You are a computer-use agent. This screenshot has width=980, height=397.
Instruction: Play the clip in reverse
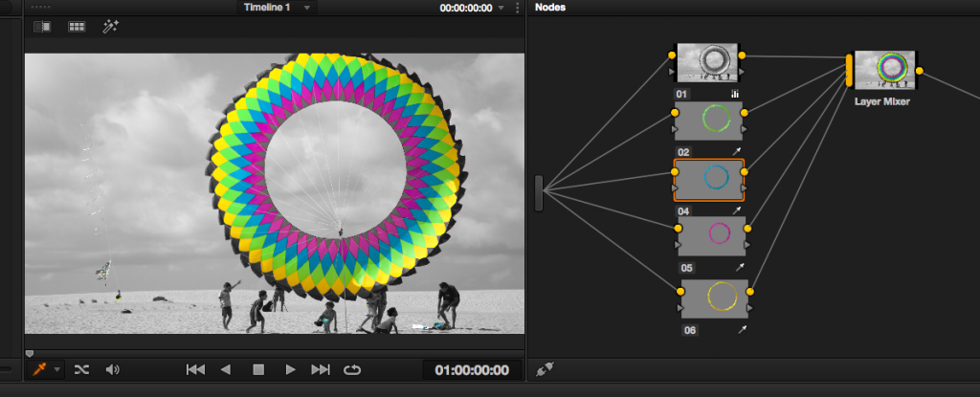pos(226,369)
